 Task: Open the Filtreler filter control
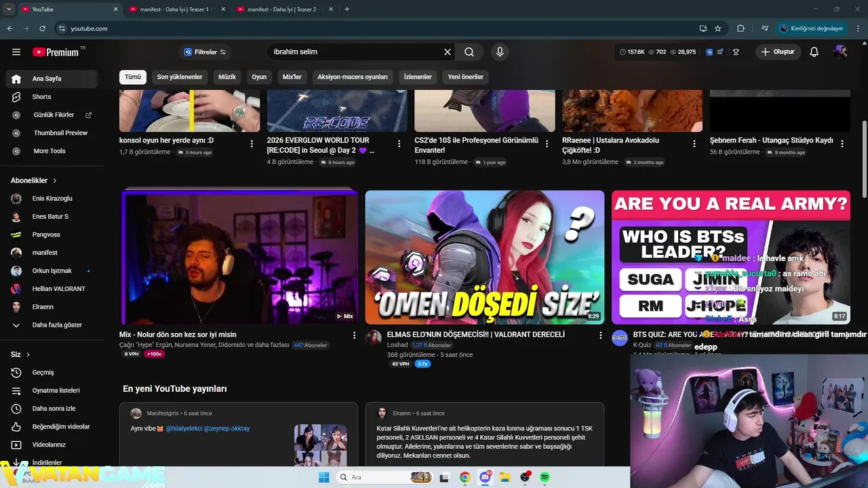pos(205,52)
